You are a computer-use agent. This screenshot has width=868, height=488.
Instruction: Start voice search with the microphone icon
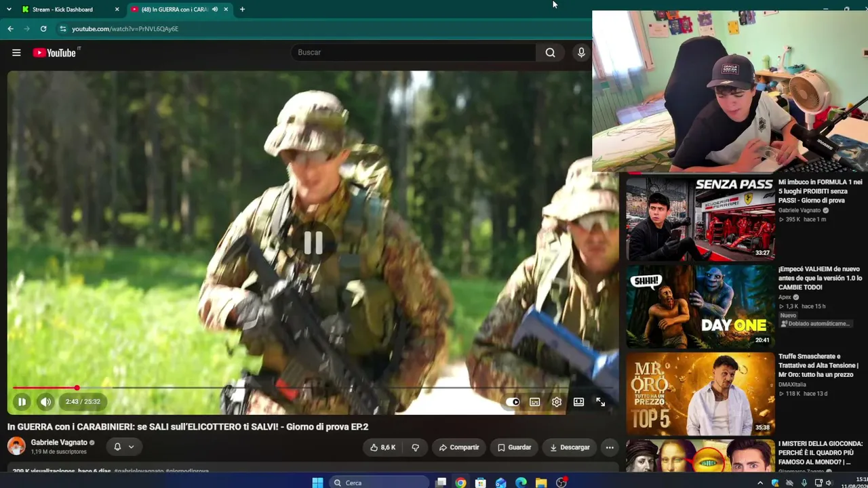581,52
